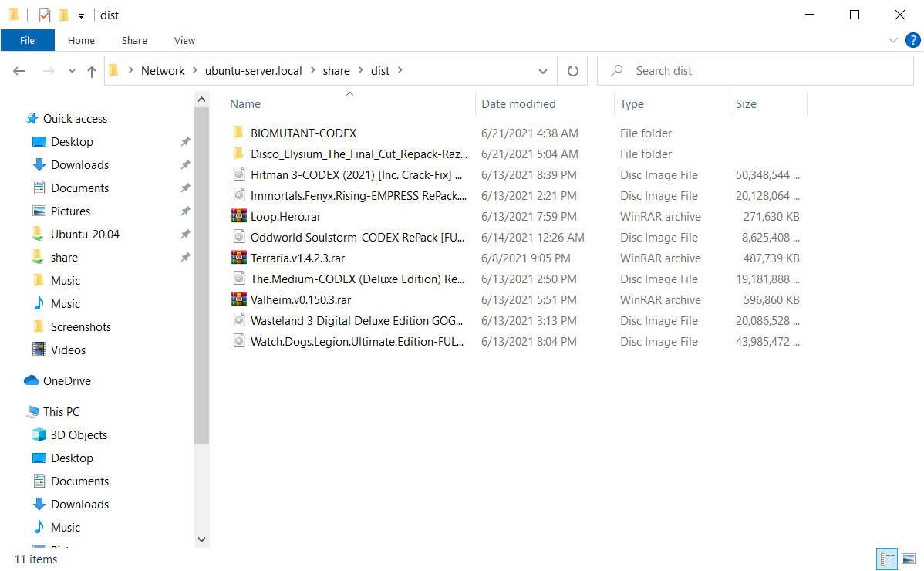Select Hitman 3-CODEX disc image icon

(238, 174)
